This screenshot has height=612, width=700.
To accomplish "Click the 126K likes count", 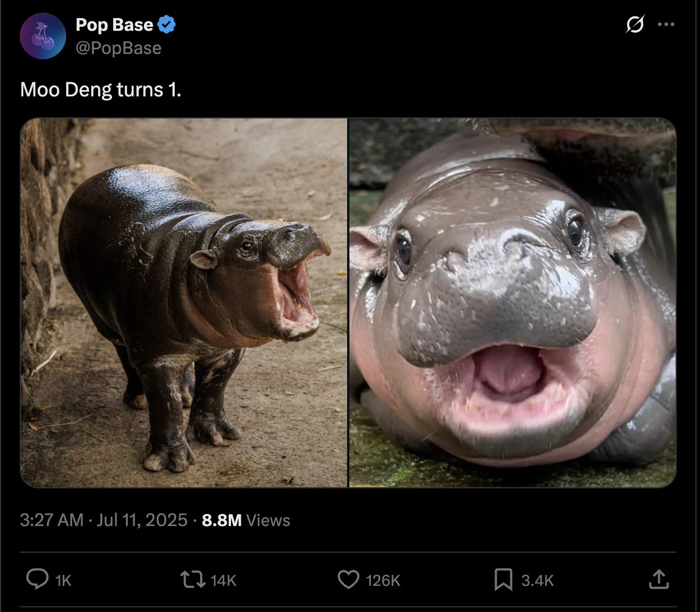I will click(x=383, y=581).
